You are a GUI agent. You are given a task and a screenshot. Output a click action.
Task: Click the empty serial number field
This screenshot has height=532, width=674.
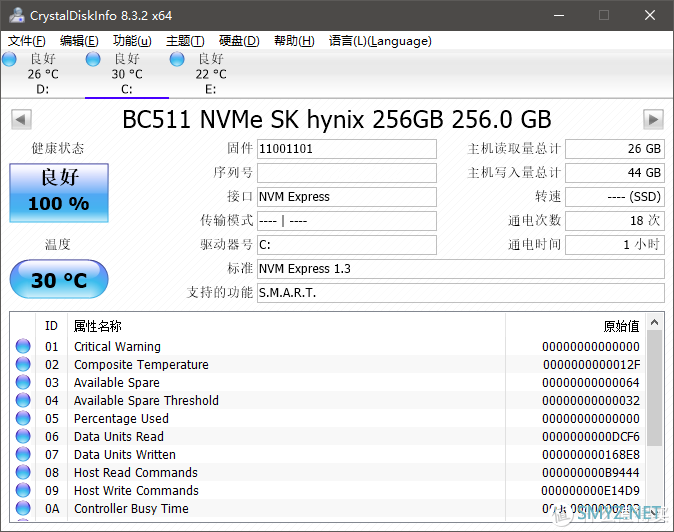tap(346, 173)
